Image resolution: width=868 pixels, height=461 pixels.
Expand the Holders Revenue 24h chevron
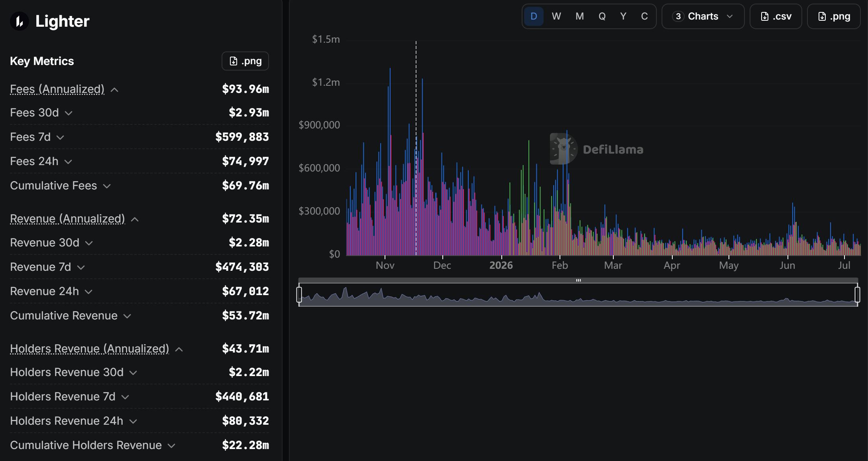[134, 422]
